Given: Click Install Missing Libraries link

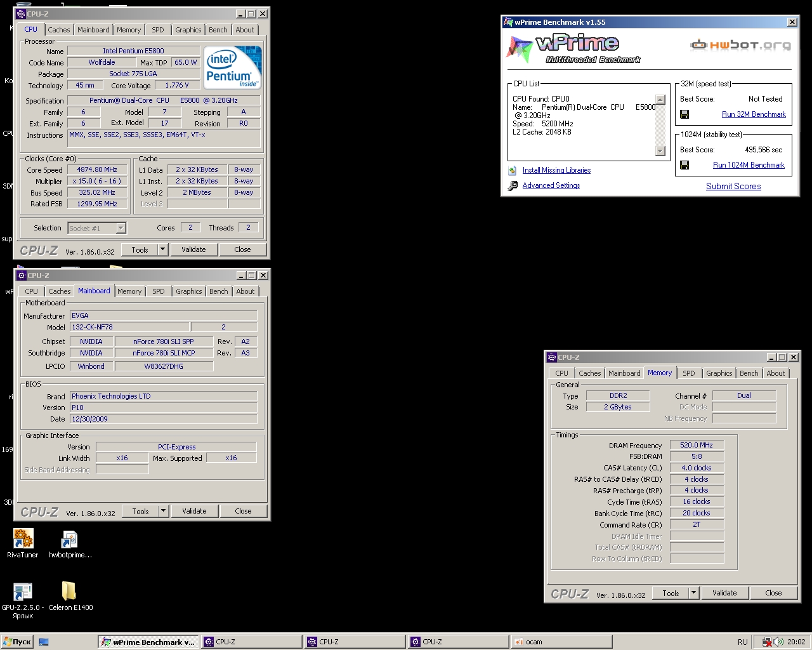Looking at the screenshot, I should coord(556,170).
